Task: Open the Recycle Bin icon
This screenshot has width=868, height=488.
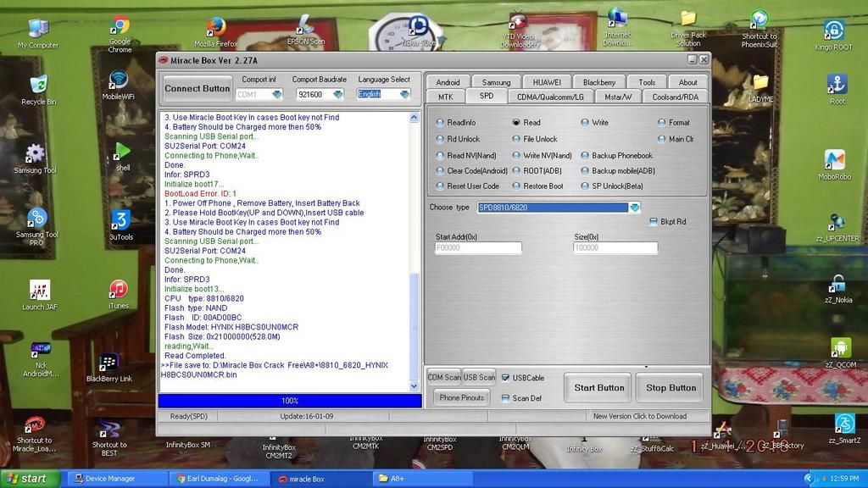Action: 38,85
